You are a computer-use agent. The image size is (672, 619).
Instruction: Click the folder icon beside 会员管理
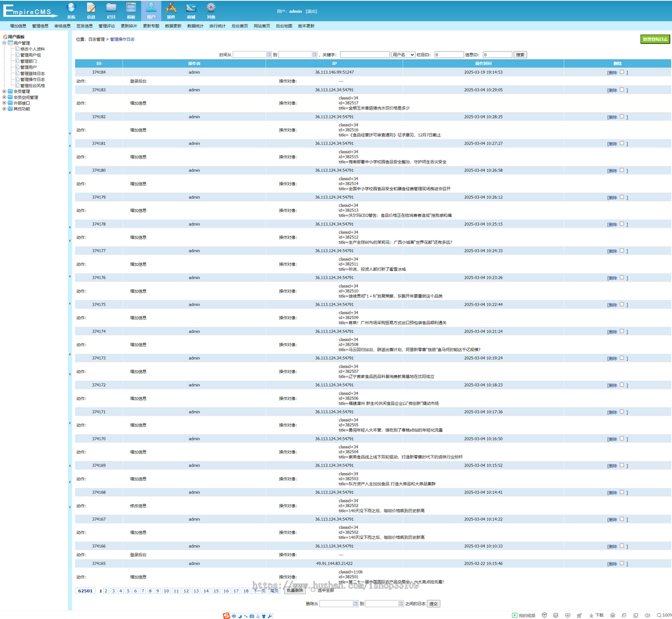tap(10, 91)
